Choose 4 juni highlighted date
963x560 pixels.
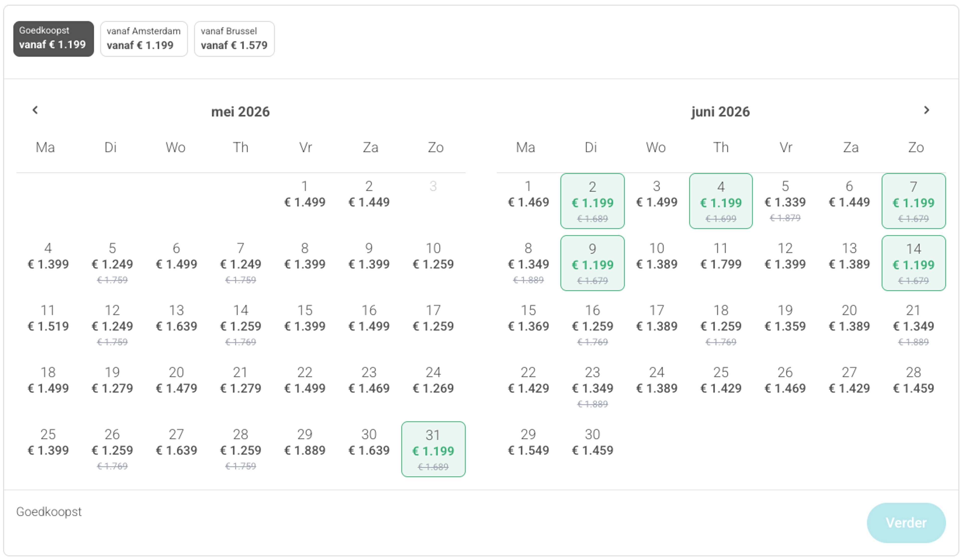pos(720,201)
